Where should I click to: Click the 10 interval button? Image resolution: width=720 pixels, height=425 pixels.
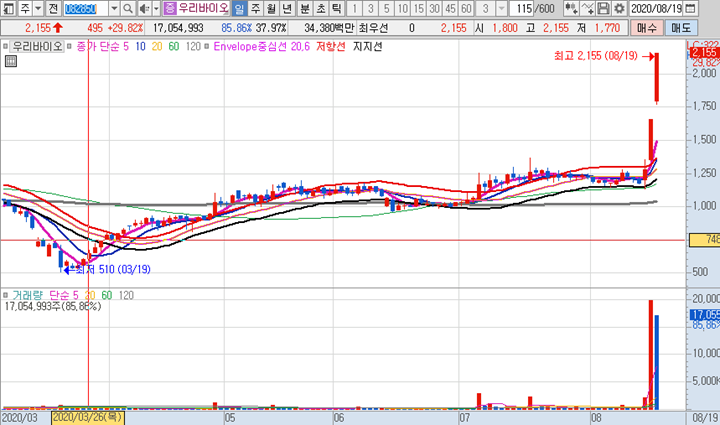click(403, 8)
